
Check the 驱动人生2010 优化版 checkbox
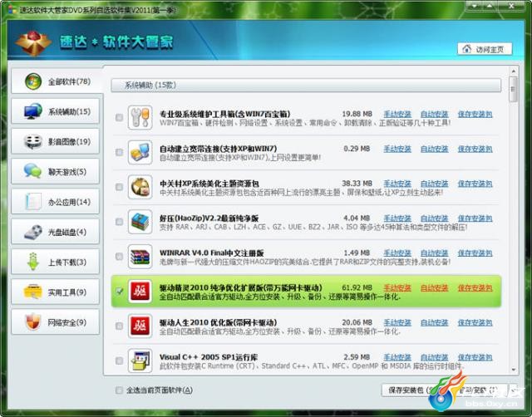coord(119,326)
